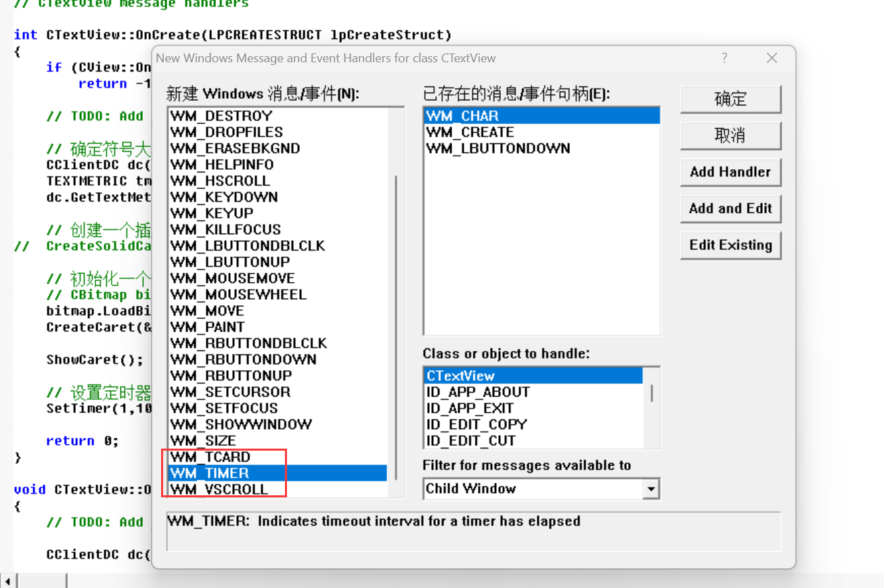
Task: Click the Add Handler button
Action: [730, 172]
